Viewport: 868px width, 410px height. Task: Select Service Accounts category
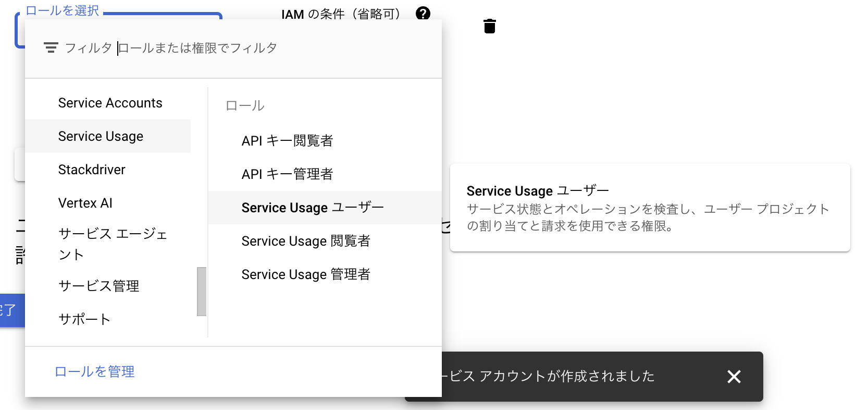pos(110,103)
